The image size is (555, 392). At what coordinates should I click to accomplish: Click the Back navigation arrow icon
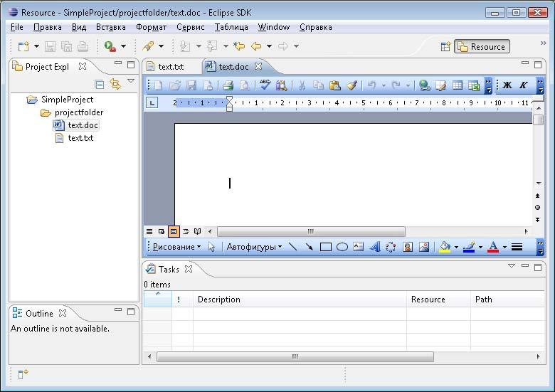tap(256, 46)
